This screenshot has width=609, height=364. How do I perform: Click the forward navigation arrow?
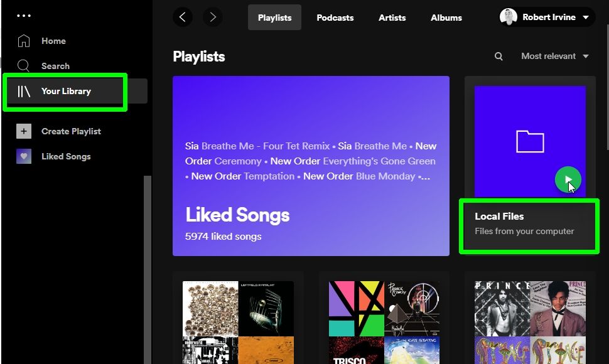[213, 17]
